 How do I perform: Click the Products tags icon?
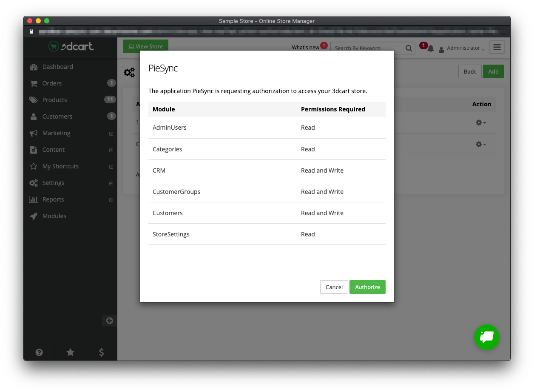[34, 100]
